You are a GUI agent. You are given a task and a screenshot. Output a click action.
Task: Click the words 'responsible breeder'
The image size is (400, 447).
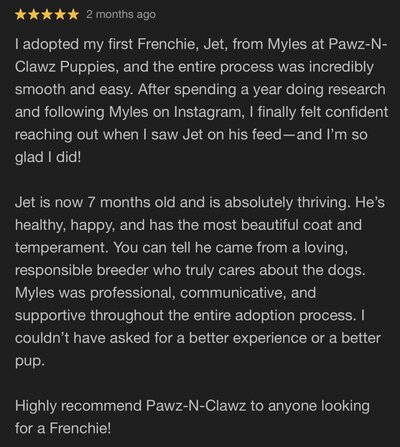82,270
